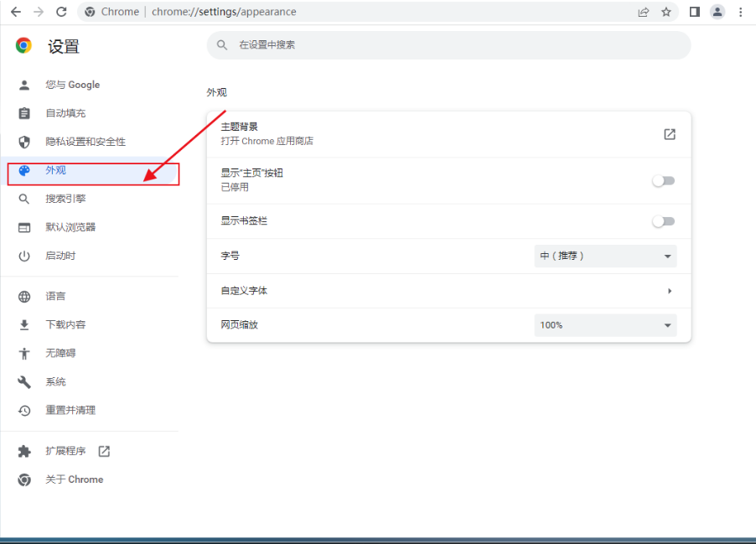
Task: Click the 自定义字体 label
Action: (244, 291)
